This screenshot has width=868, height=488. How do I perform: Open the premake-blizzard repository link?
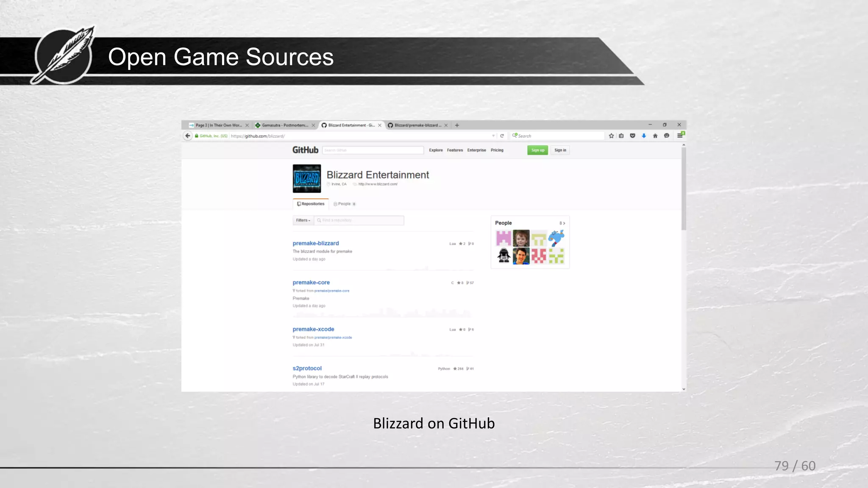pyautogui.click(x=316, y=243)
